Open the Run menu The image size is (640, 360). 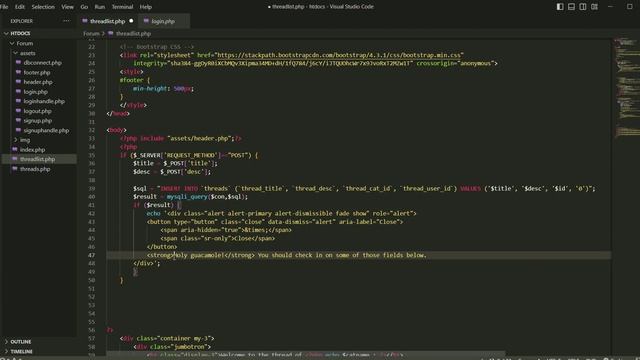100,7
